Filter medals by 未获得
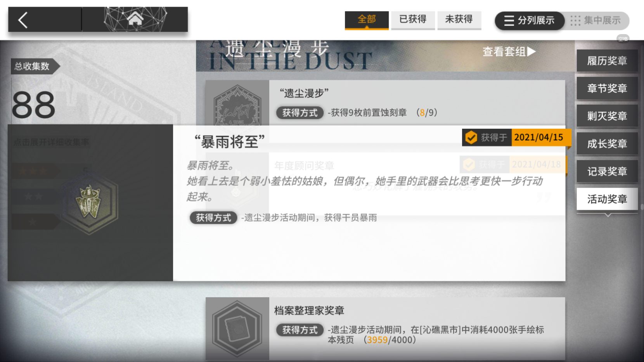Screen dimensions: 644x362 (459, 20)
